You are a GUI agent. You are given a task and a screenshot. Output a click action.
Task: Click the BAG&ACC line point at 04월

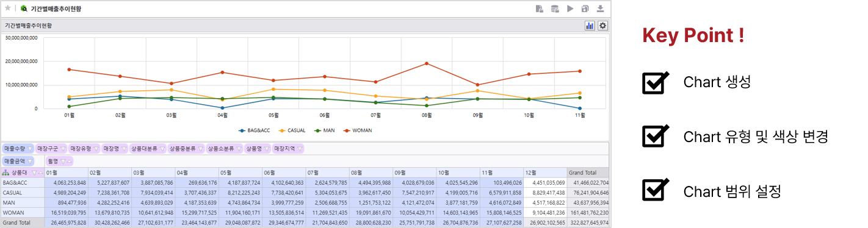[x=222, y=108]
